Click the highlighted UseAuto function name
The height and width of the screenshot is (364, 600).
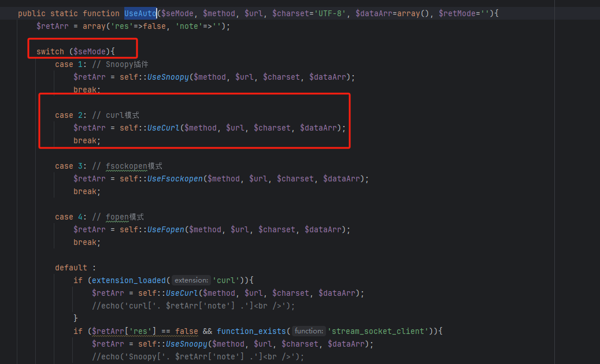click(140, 13)
